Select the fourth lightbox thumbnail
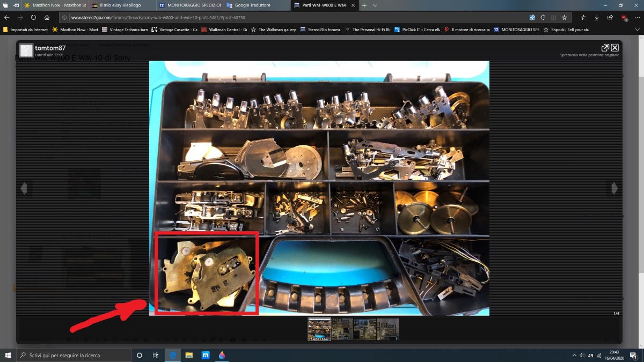Viewport: 644px width, 362px height. 387,329
